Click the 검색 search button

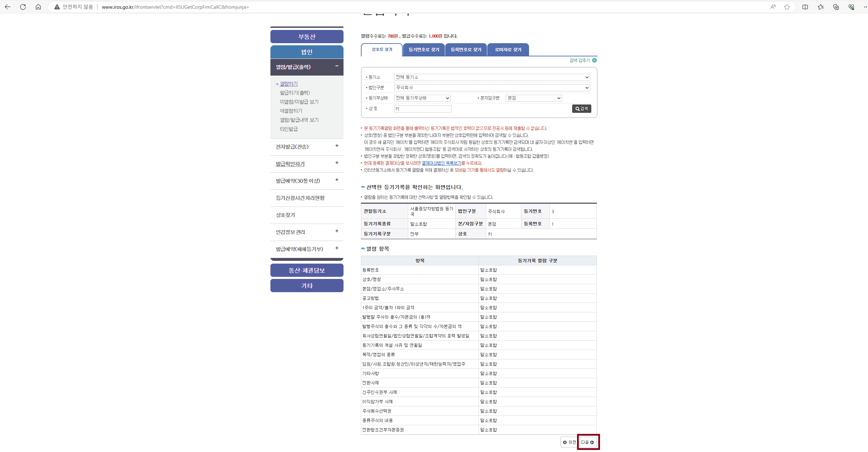click(x=582, y=109)
